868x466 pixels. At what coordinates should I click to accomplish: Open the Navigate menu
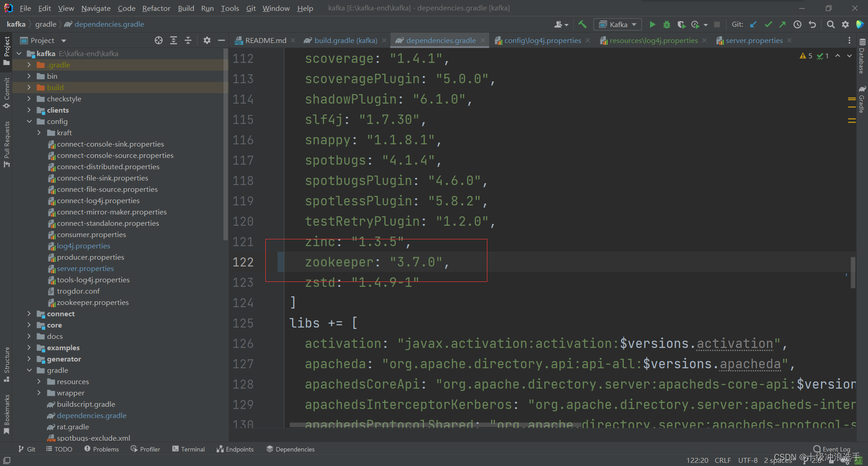96,8
